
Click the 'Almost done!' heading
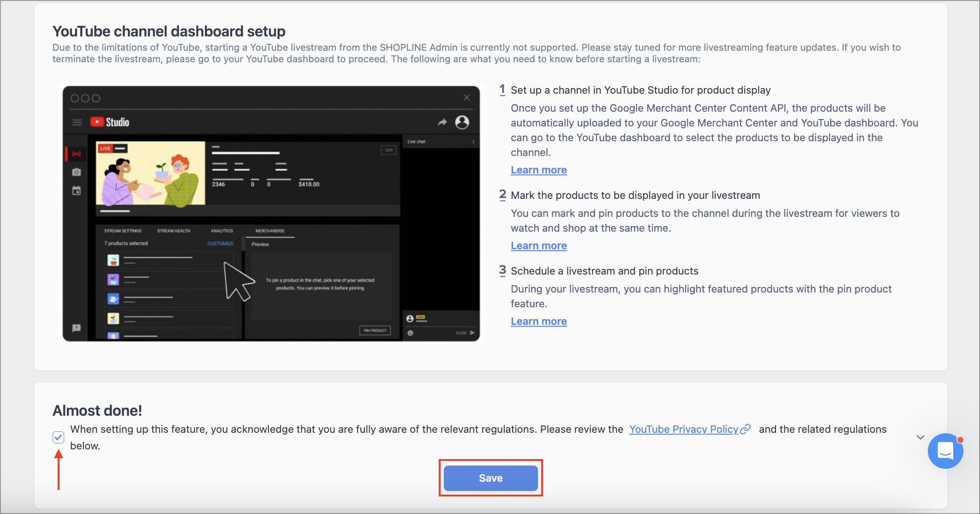[x=97, y=410]
